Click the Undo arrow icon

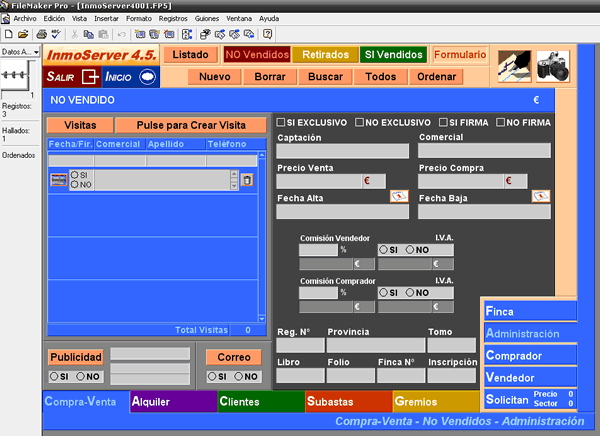(122, 34)
